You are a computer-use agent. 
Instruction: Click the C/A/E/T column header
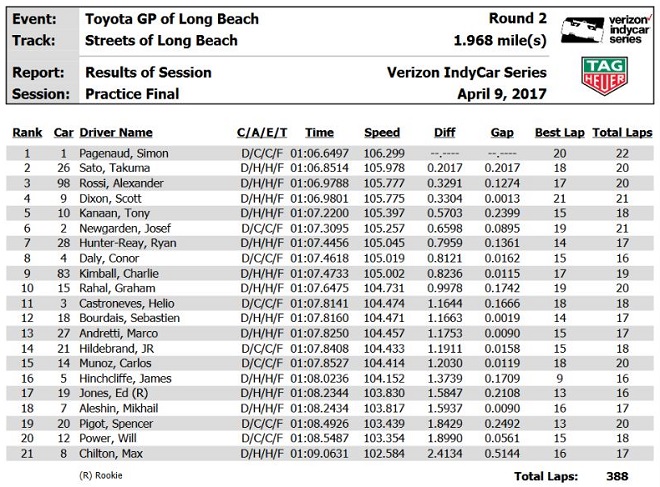[263, 132]
